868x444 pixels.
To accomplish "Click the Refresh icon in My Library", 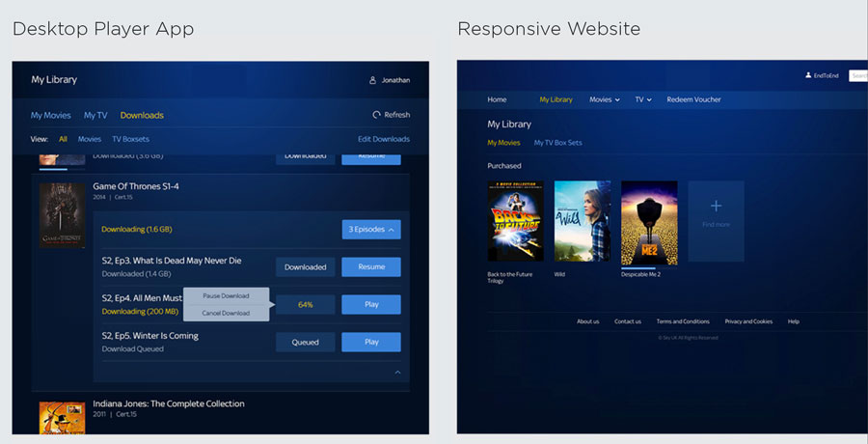I will (376, 115).
